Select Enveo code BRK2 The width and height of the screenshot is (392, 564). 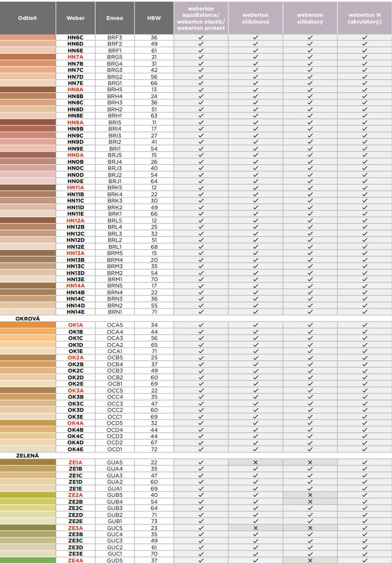(115, 208)
